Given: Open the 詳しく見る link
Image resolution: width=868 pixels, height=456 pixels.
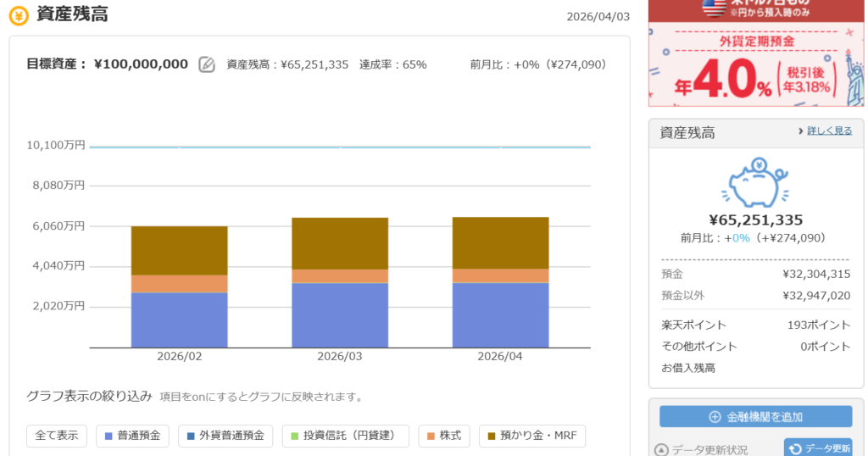Looking at the screenshot, I should coord(829,131).
